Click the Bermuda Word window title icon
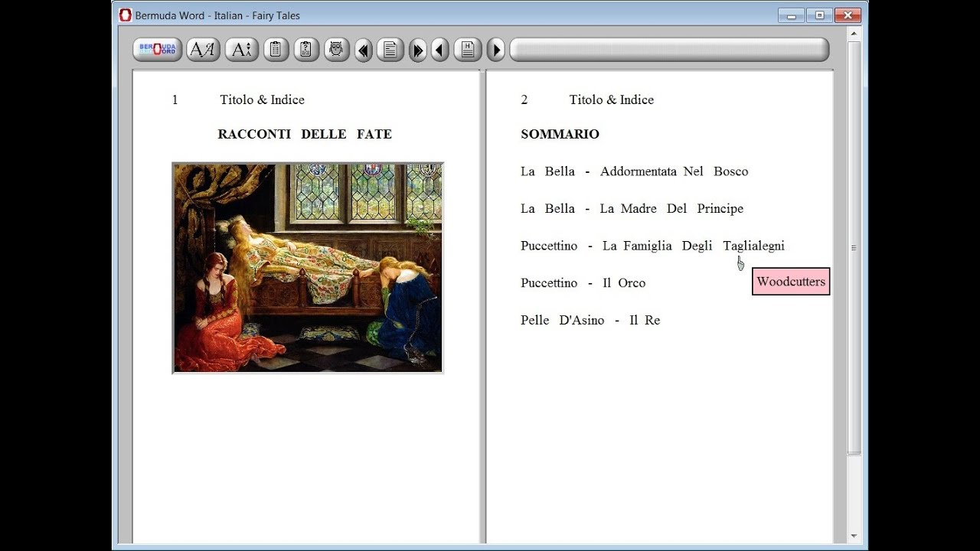Screen dimensions: 980x551 tap(126, 15)
